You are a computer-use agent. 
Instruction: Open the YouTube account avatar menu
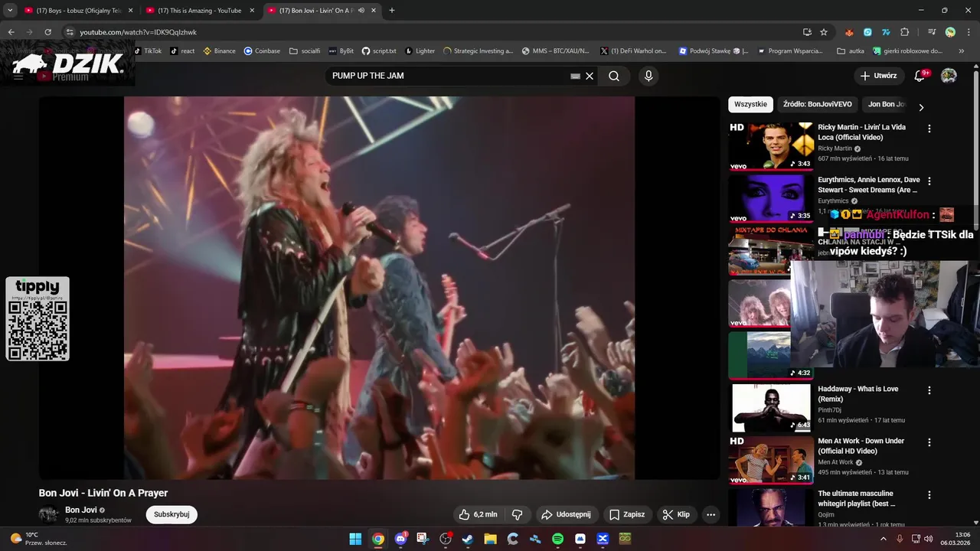coord(949,76)
